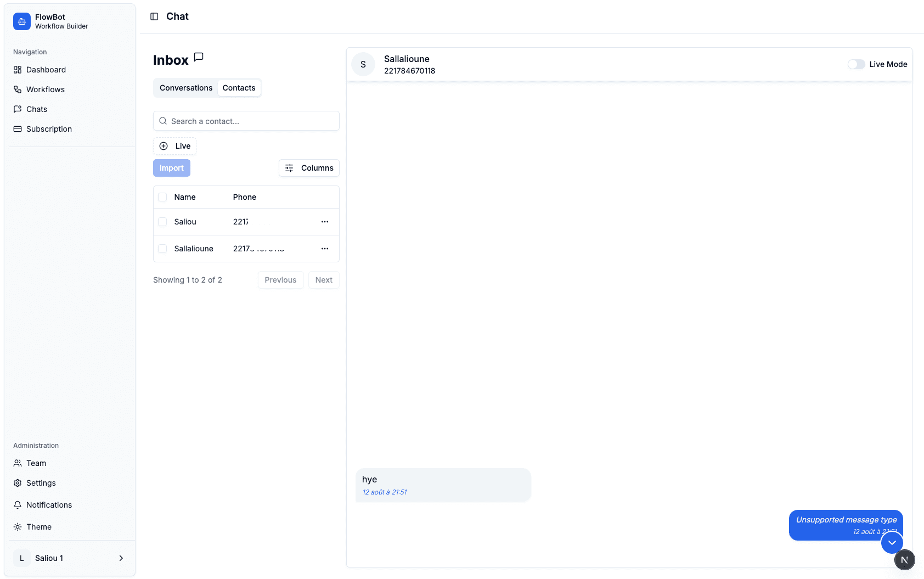This screenshot has width=924, height=579.
Task: Open Settings gear item
Action: [41, 483]
